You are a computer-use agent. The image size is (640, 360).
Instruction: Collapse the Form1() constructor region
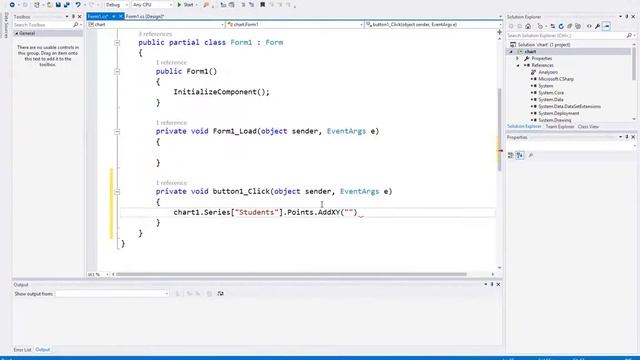coord(117,71)
